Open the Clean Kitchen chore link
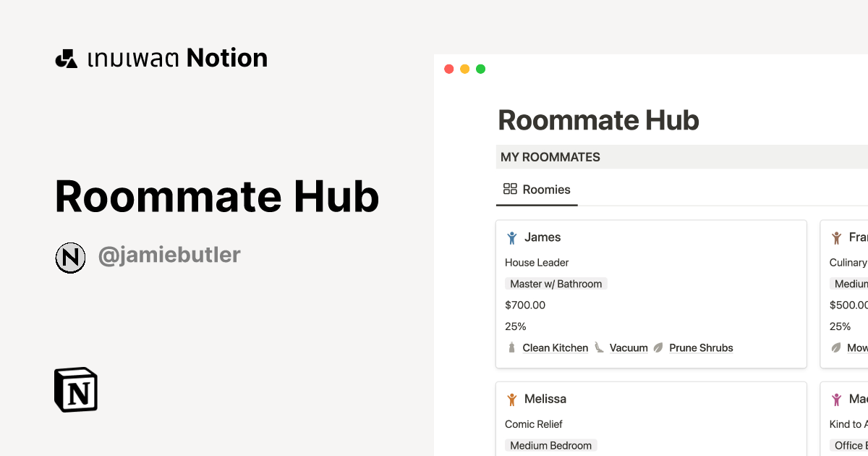The image size is (868, 456). point(555,347)
